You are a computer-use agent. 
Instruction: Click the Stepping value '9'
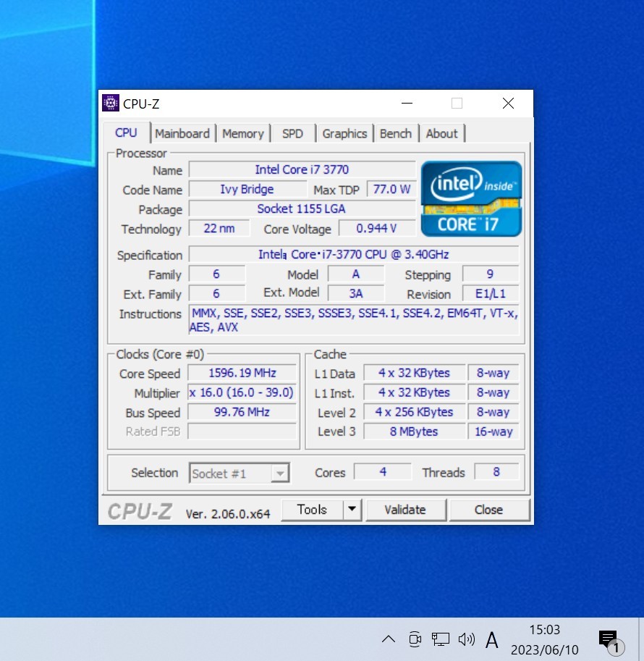pos(490,274)
